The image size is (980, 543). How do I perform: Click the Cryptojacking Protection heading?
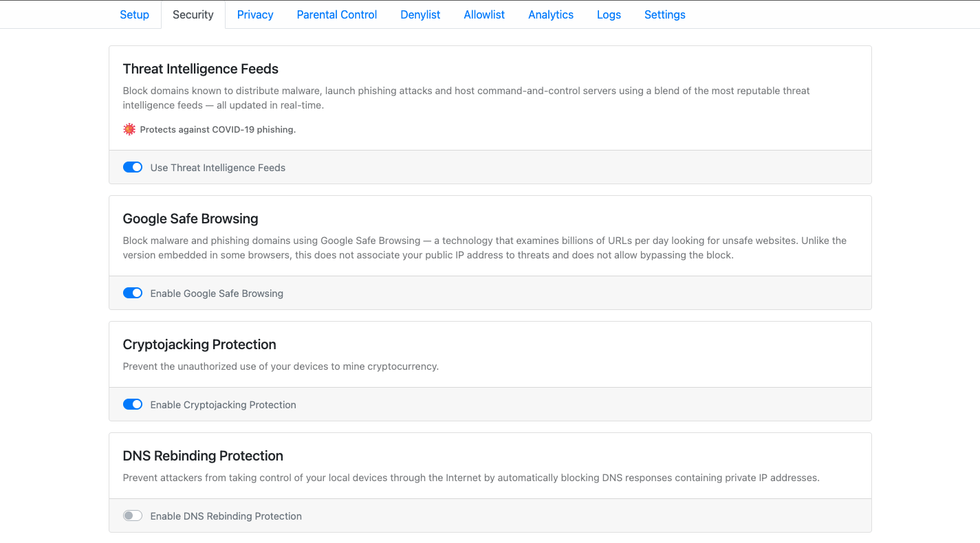(x=199, y=344)
